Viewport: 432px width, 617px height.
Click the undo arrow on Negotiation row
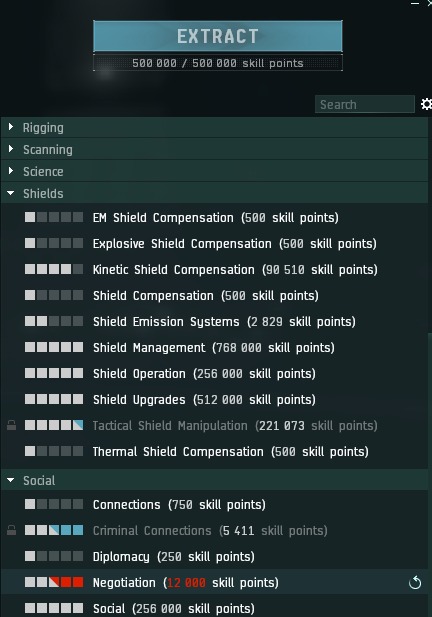(x=415, y=582)
